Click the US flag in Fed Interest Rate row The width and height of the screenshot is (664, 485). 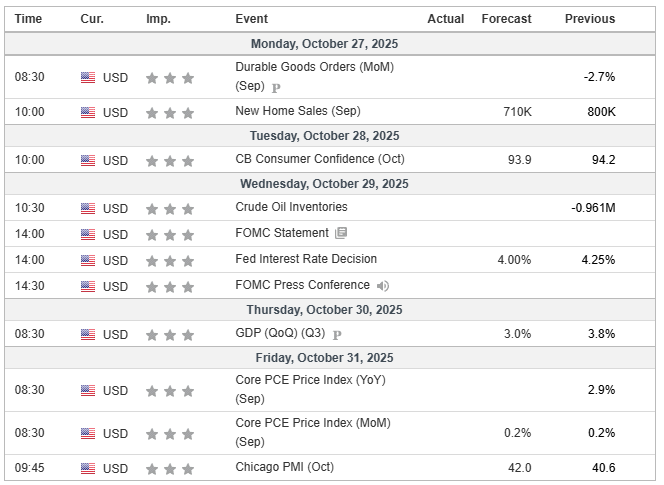(88, 260)
